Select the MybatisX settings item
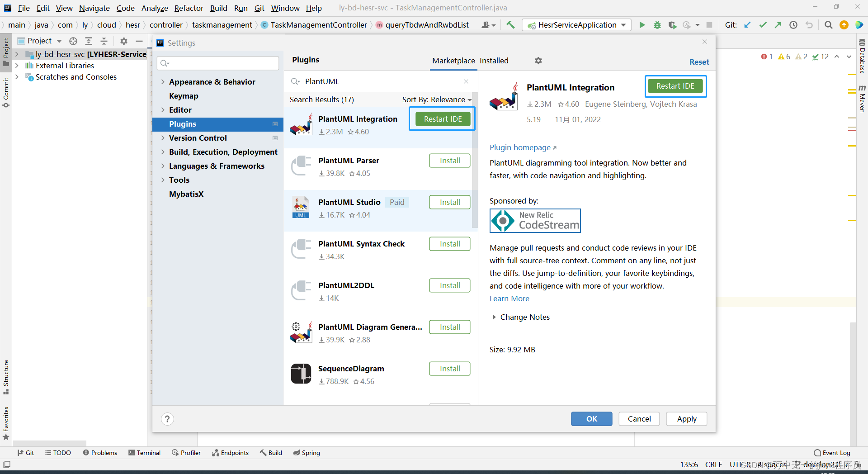868x474 pixels. [186, 194]
